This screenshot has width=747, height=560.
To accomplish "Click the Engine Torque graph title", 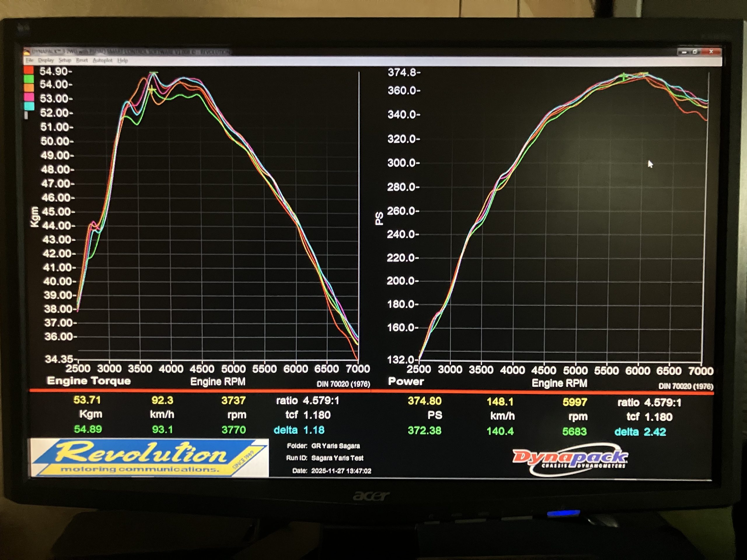I will click(x=89, y=381).
